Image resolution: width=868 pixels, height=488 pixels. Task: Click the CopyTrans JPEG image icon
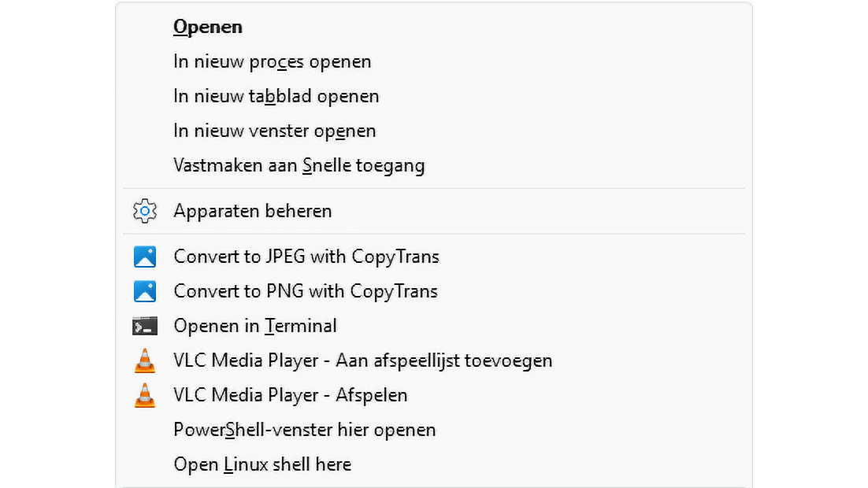click(145, 257)
